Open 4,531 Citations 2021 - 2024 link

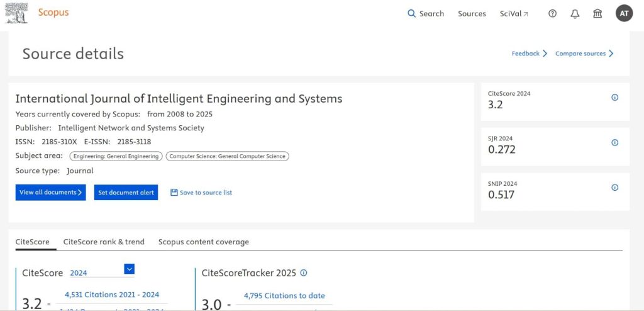(x=112, y=295)
